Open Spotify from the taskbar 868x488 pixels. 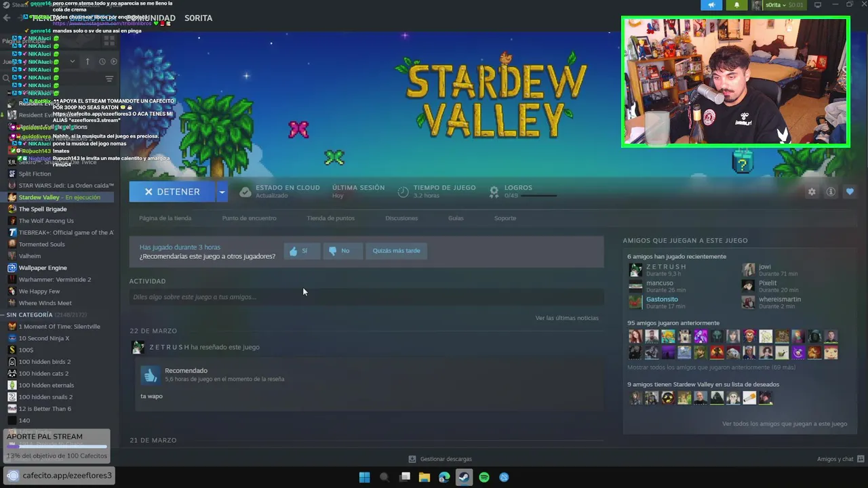(x=484, y=477)
